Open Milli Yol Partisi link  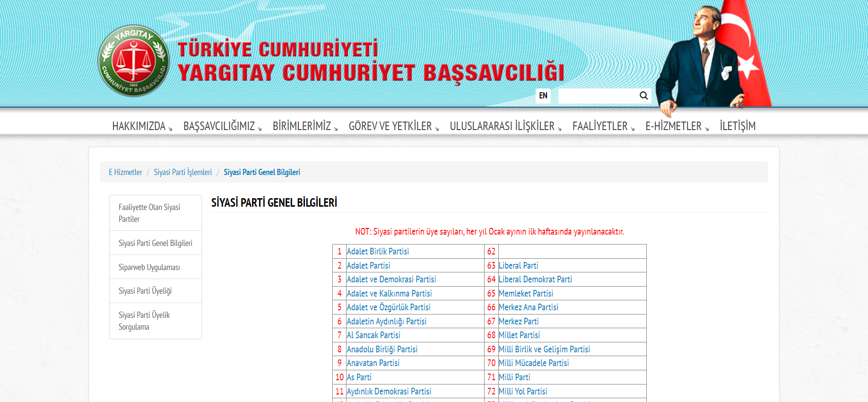[523, 392]
